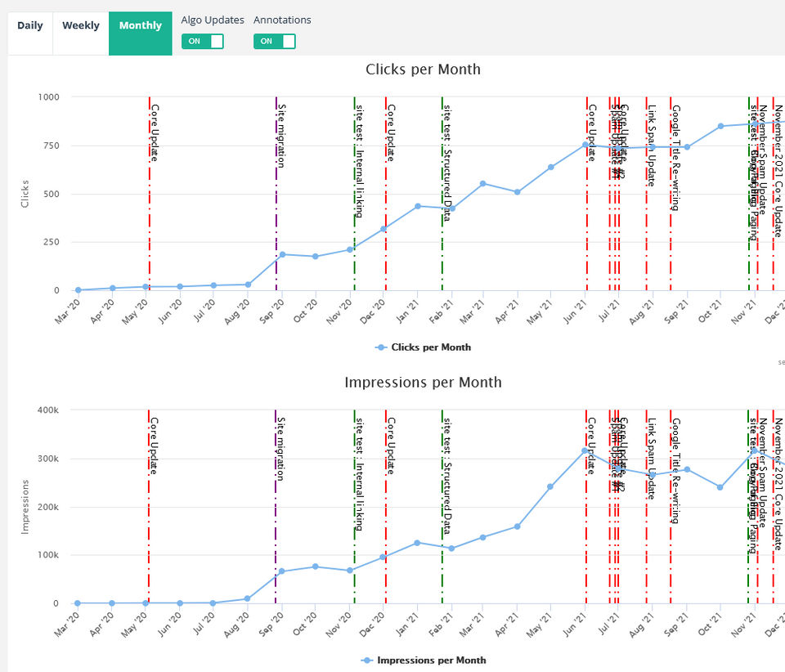Click the Mar '21 data point in Clicks chart
The image size is (785, 672).
(x=483, y=184)
